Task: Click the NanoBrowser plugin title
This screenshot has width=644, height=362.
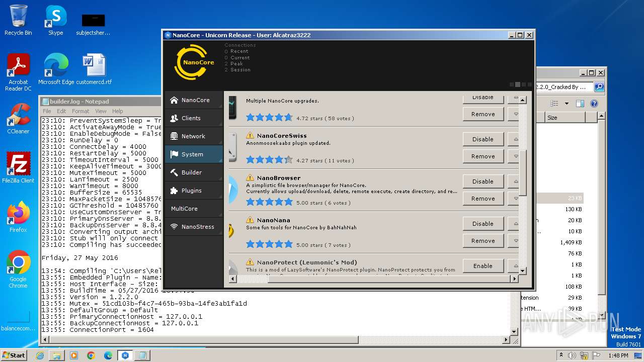Action: 279,178
